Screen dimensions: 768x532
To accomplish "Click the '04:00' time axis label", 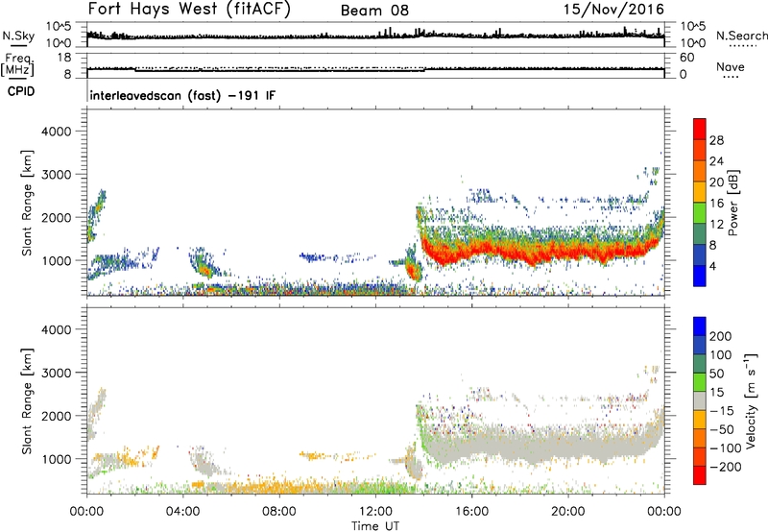I will 182,512.
